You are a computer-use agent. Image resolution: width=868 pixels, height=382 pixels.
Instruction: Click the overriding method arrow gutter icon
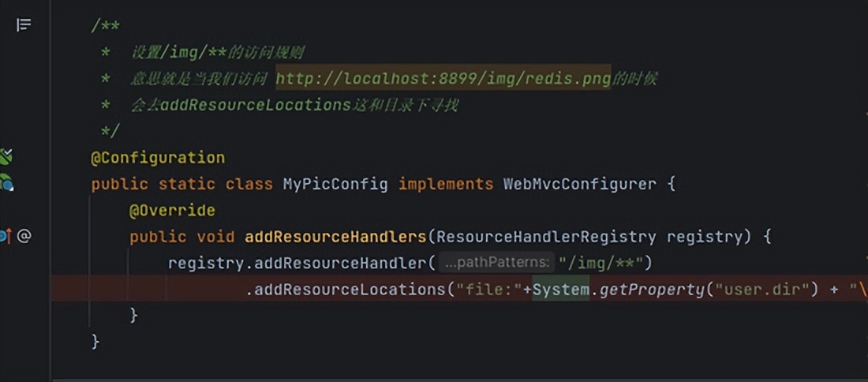pos(6,237)
